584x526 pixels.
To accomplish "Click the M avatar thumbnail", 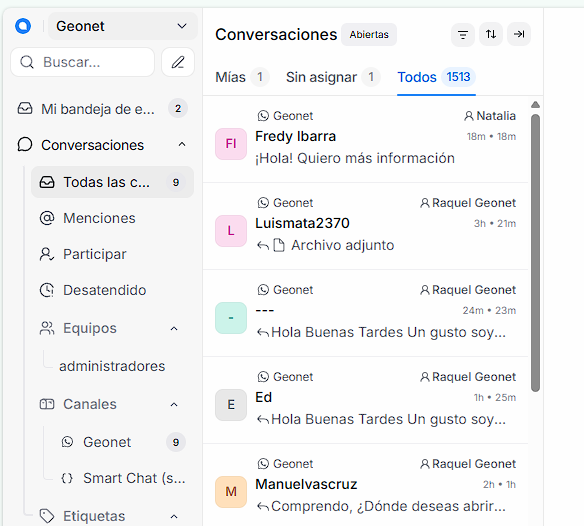I will point(231,492).
